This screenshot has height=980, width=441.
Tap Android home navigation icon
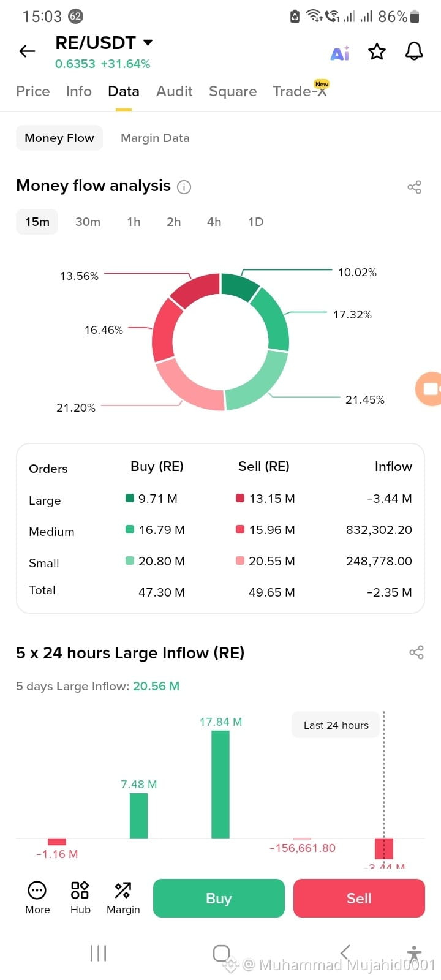221,953
